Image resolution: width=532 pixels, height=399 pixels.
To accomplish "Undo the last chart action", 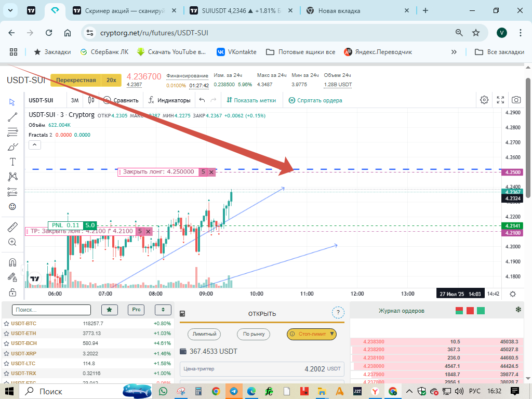I will click(x=202, y=100).
